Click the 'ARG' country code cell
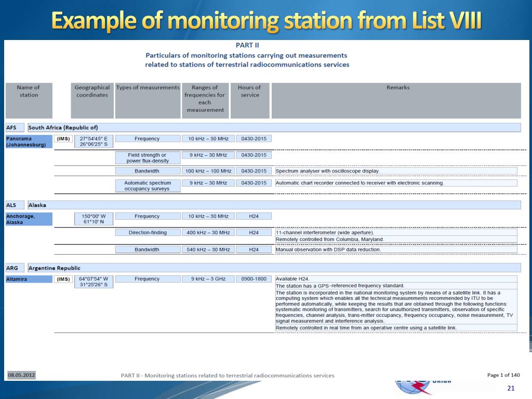 tap(15, 268)
